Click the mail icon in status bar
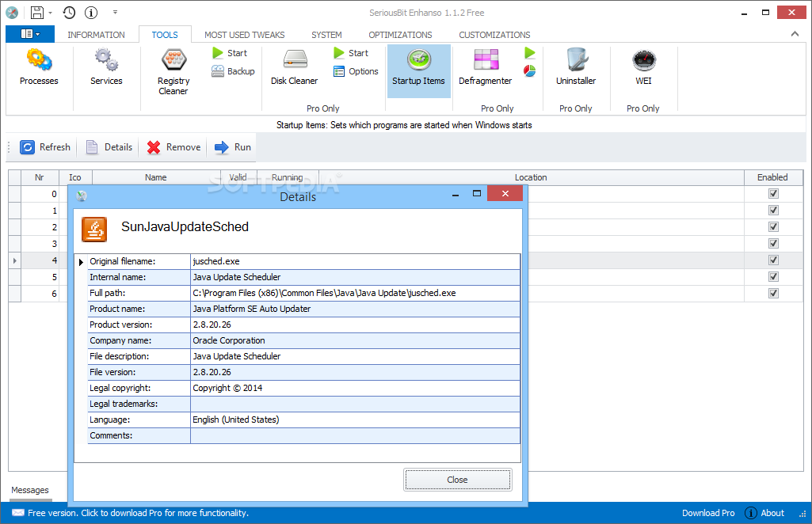Viewport: 812px width, 524px height. (18, 513)
